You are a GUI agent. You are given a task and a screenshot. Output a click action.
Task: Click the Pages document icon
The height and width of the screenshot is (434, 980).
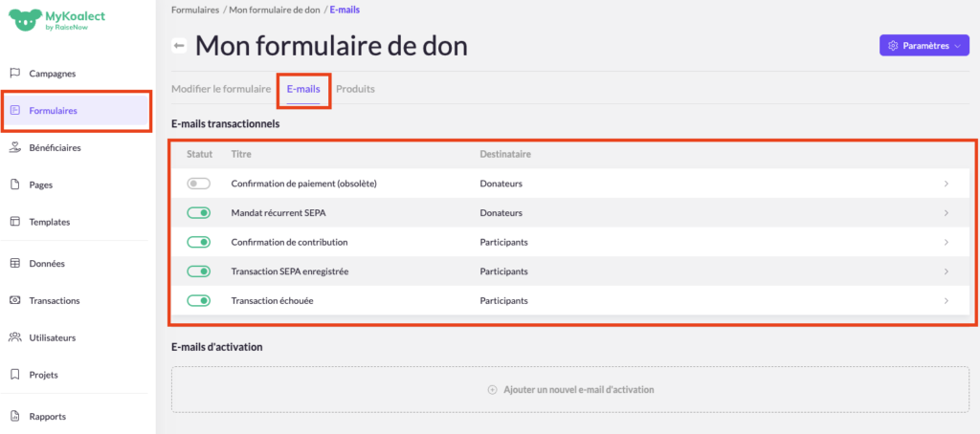coord(14,184)
